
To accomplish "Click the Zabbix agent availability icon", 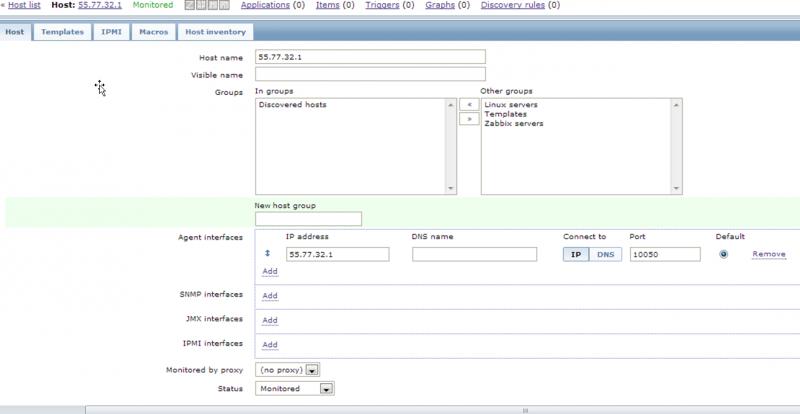I will 189,5.
